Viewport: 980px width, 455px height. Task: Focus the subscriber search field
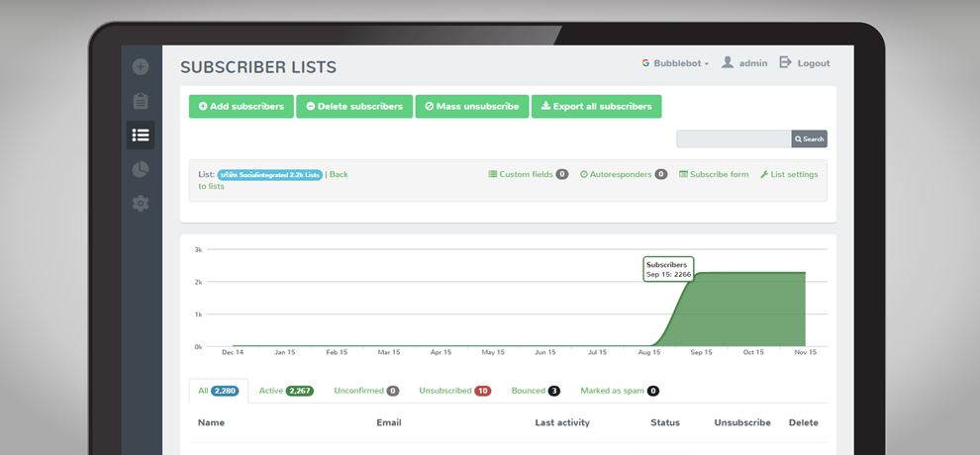click(x=734, y=138)
